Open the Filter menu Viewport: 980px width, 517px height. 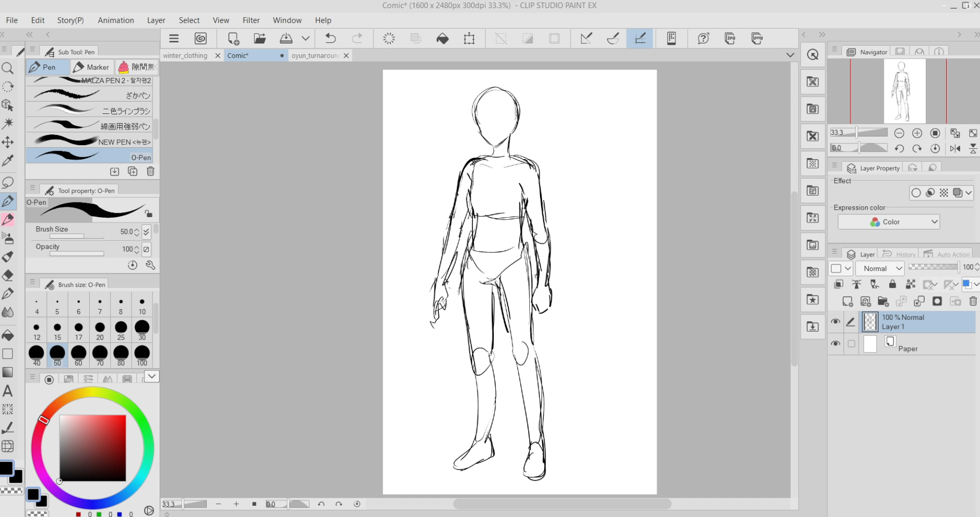click(x=251, y=20)
